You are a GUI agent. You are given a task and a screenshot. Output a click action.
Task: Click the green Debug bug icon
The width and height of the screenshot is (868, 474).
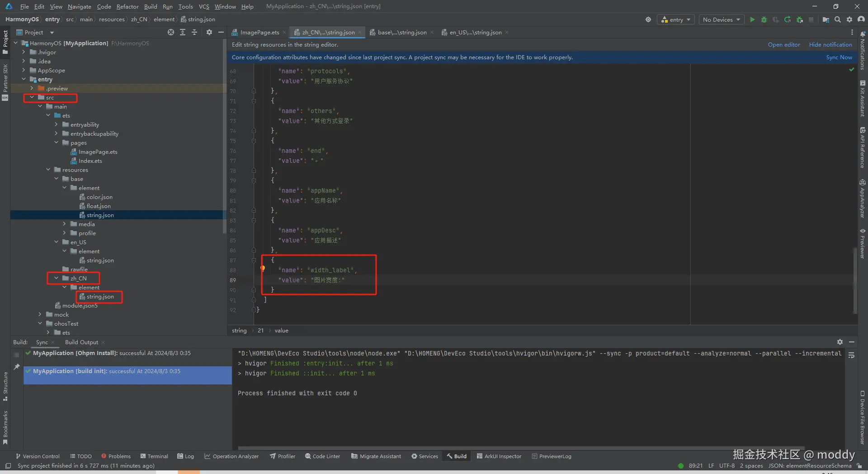(x=764, y=19)
